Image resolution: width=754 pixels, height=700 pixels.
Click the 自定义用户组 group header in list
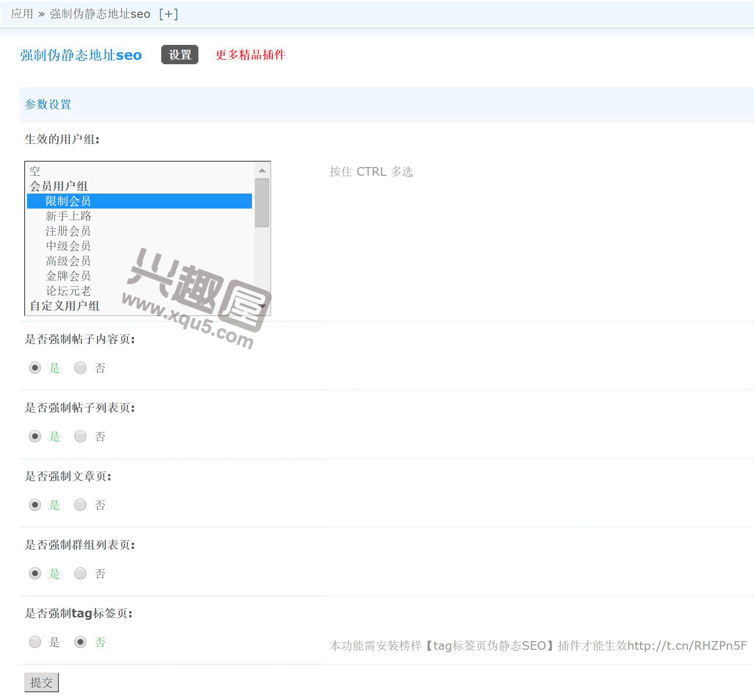tap(140, 306)
